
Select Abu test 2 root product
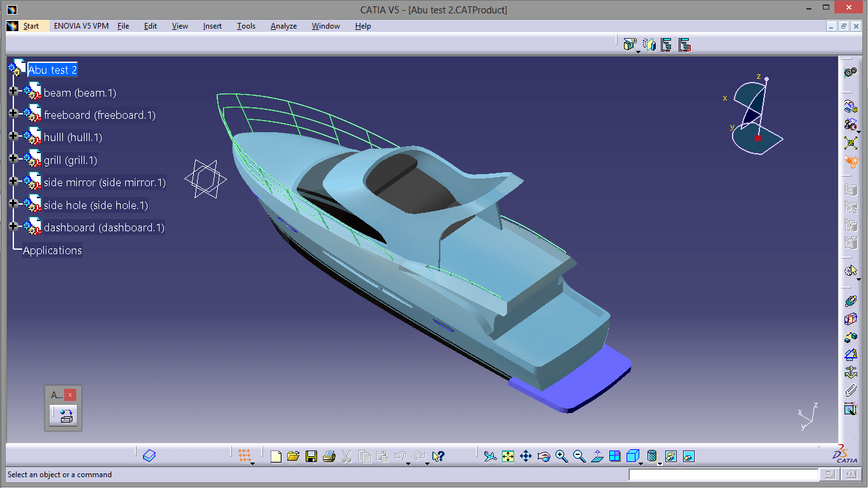point(52,70)
